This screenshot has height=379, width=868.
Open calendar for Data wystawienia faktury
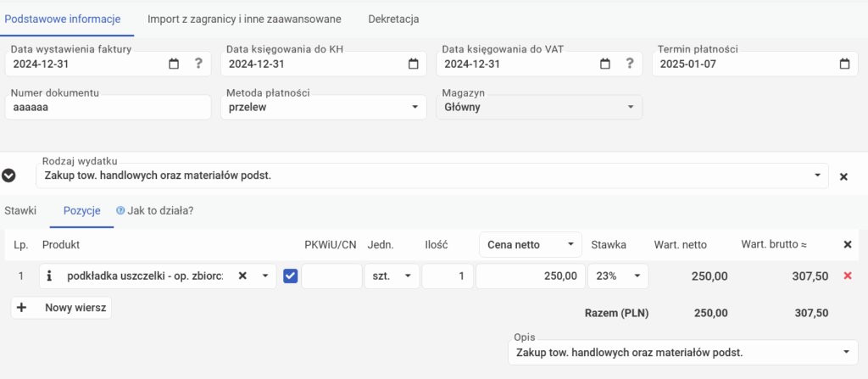click(174, 64)
